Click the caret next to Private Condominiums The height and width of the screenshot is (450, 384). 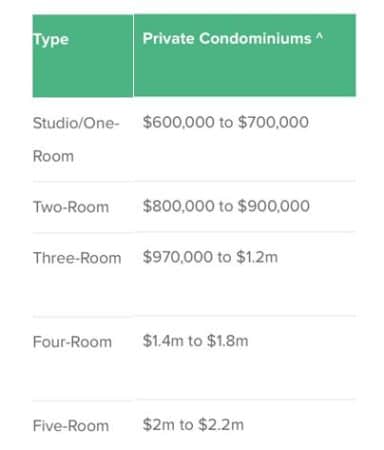click(319, 36)
